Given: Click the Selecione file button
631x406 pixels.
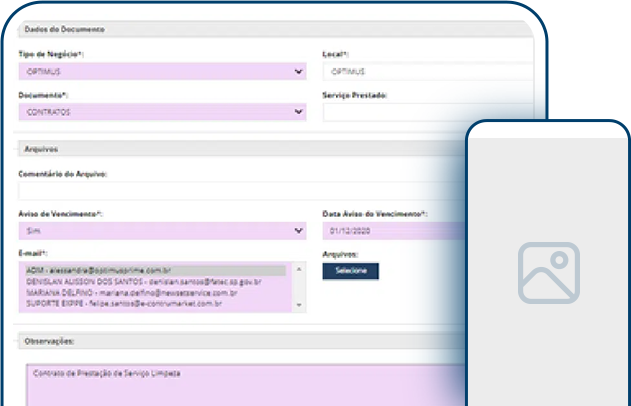Looking at the screenshot, I should click(350, 270).
